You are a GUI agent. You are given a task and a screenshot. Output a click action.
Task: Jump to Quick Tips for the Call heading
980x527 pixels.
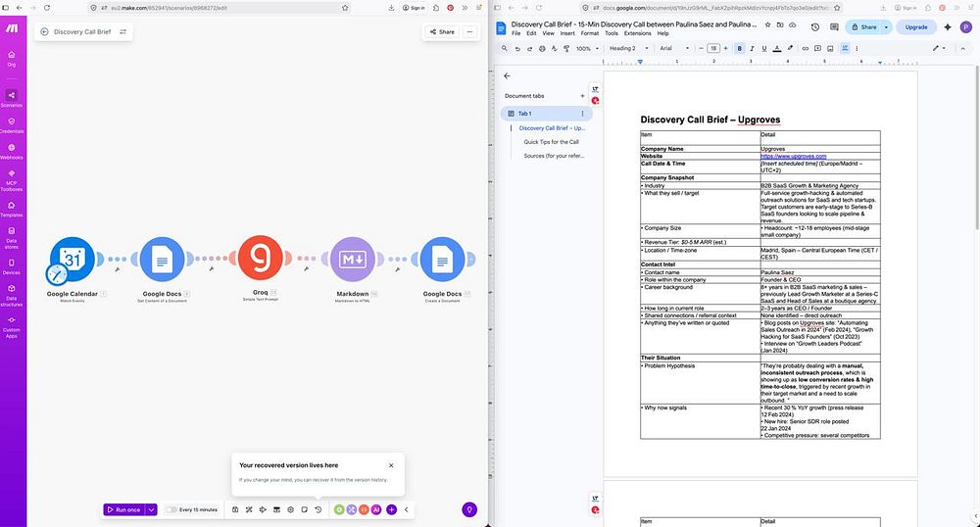coord(551,142)
